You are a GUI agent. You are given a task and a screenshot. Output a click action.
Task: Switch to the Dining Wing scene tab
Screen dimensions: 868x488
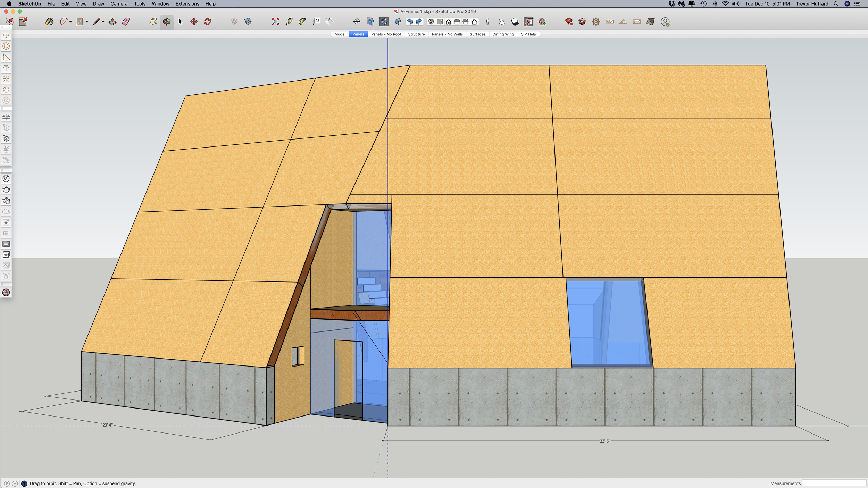tap(503, 34)
